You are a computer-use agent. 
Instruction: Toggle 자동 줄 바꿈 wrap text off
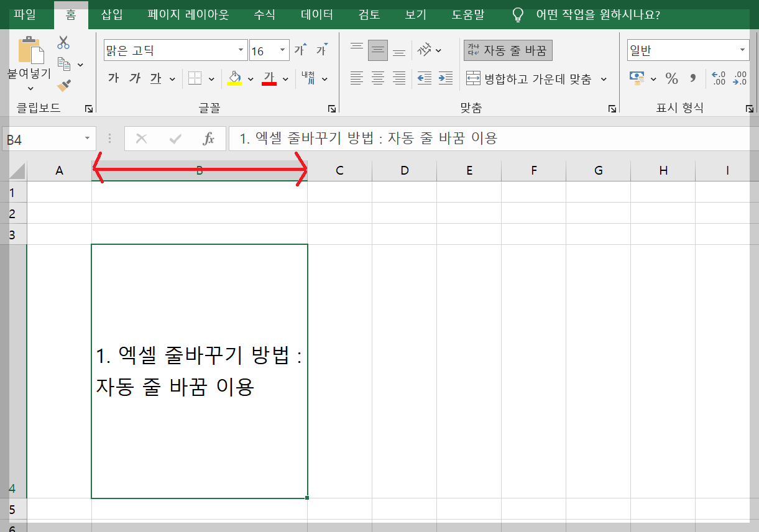click(508, 49)
